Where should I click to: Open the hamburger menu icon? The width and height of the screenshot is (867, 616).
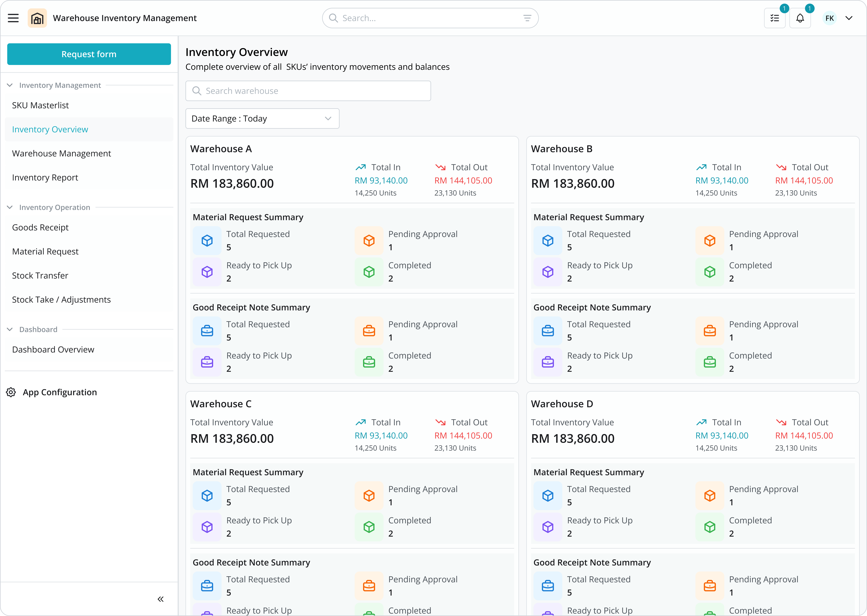pos(13,18)
